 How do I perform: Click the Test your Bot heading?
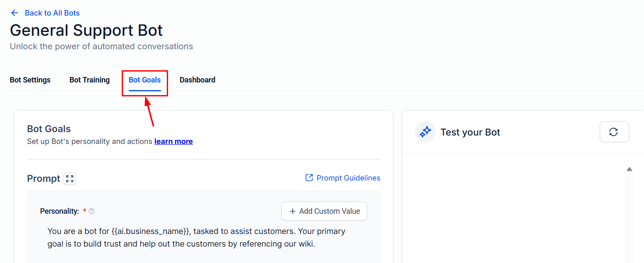tap(470, 132)
